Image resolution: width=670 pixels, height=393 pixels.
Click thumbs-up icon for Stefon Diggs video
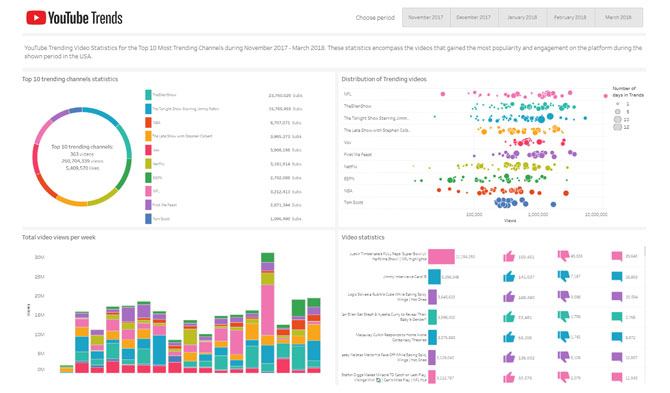tap(508, 377)
